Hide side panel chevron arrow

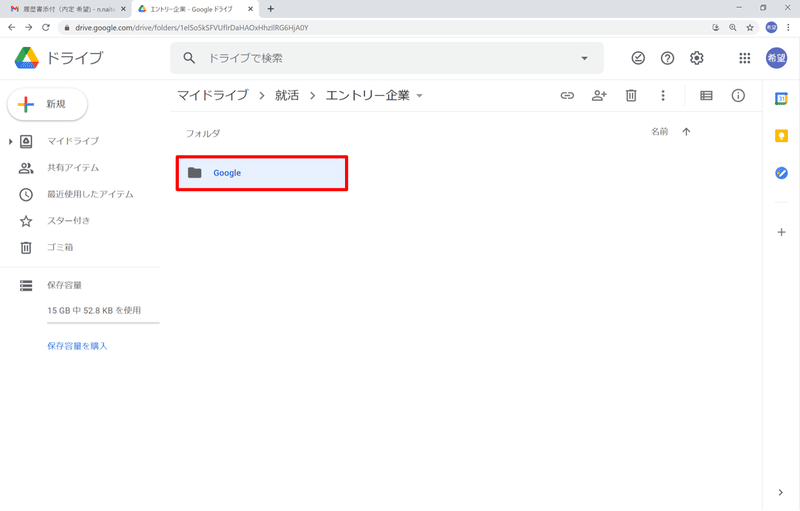coord(781,493)
